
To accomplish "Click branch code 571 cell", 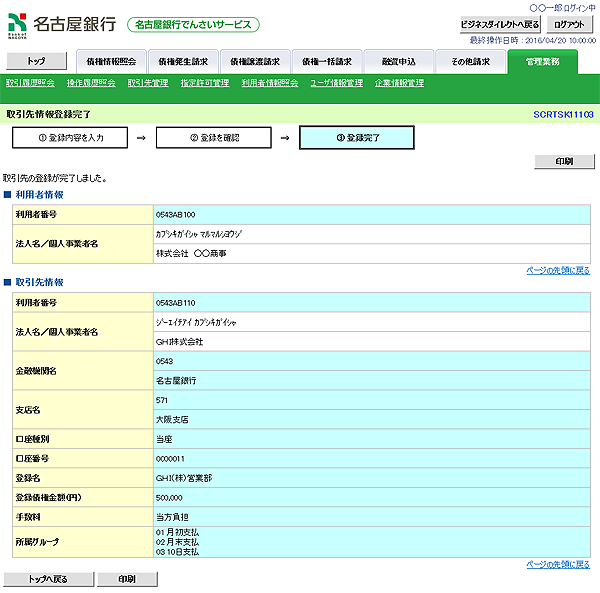I will point(372,400).
